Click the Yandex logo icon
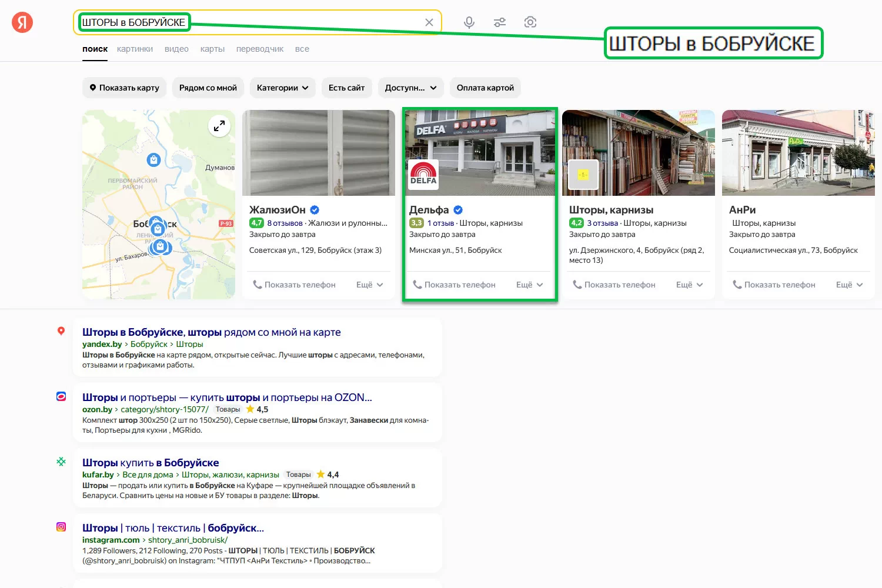Image resolution: width=882 pixels, height=588 pixels. tap(22, 22)
